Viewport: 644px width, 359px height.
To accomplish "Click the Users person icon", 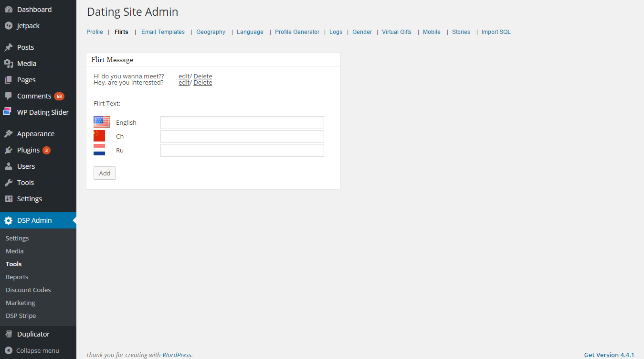I will click(9, 166).
